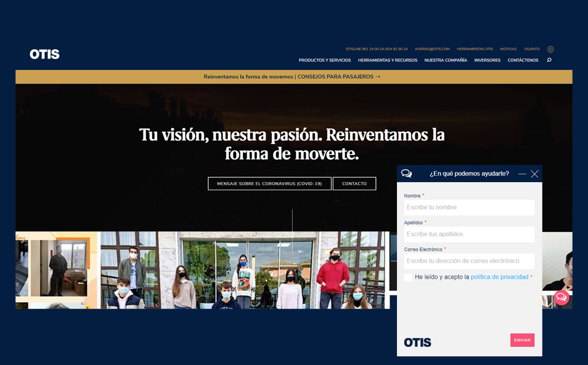Open the Contáctenos menu item

523,60
